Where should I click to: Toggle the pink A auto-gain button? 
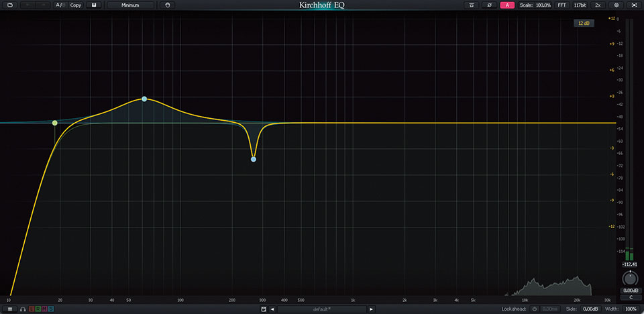point(507,5)
